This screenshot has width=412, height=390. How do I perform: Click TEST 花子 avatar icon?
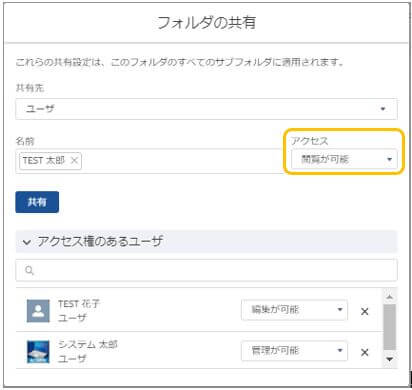tap(38, 311)
